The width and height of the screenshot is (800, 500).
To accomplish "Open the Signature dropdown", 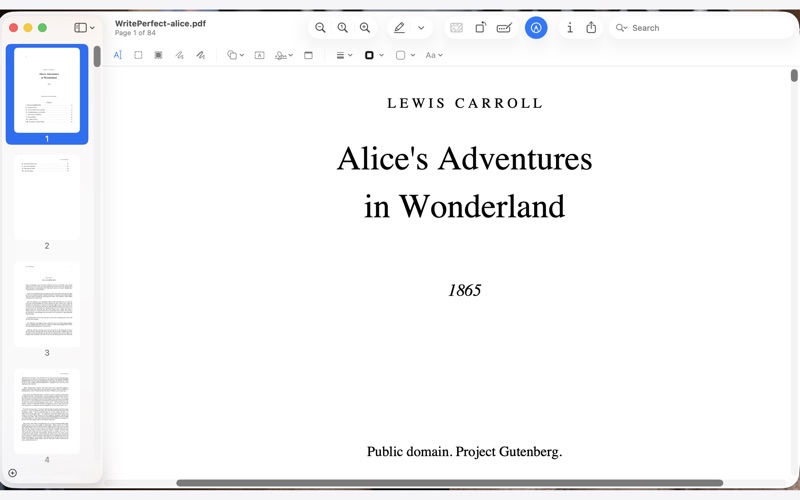I will click(284, 55).
